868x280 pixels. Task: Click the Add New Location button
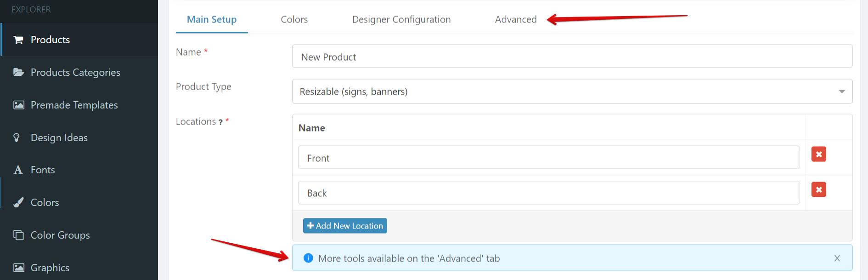coord(345,226)
